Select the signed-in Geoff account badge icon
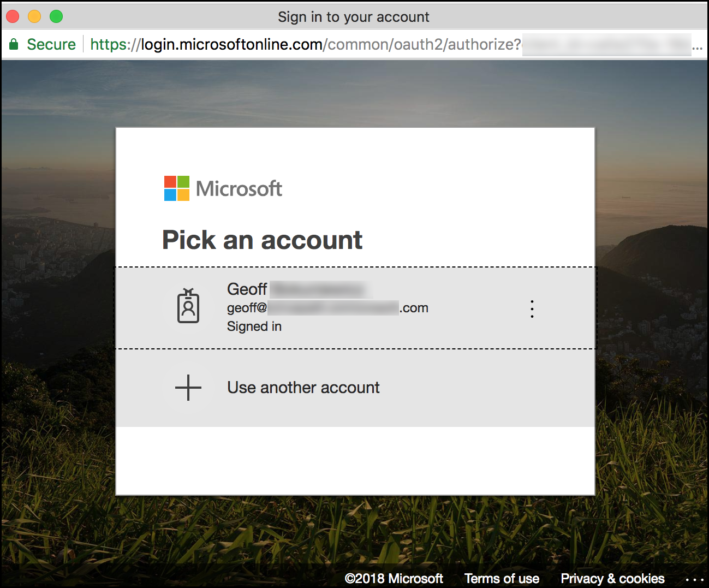 [x=188, y=306]
